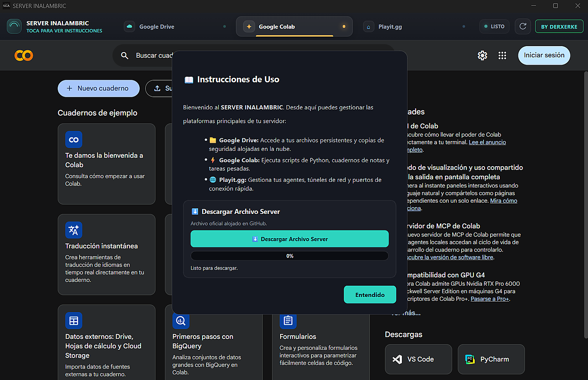
Task: Open the Pasarse a Pro+ link
Action: coord(490,299)
